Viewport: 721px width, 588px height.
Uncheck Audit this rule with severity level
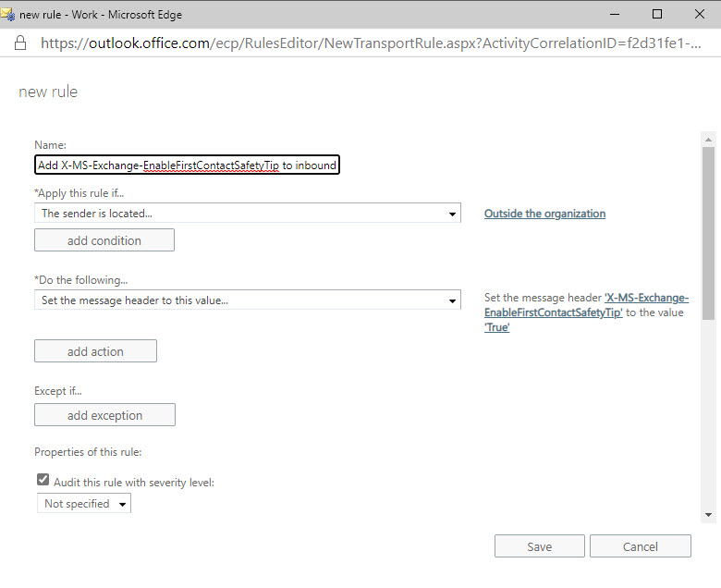pyautogui.click(x=43, y=480)
